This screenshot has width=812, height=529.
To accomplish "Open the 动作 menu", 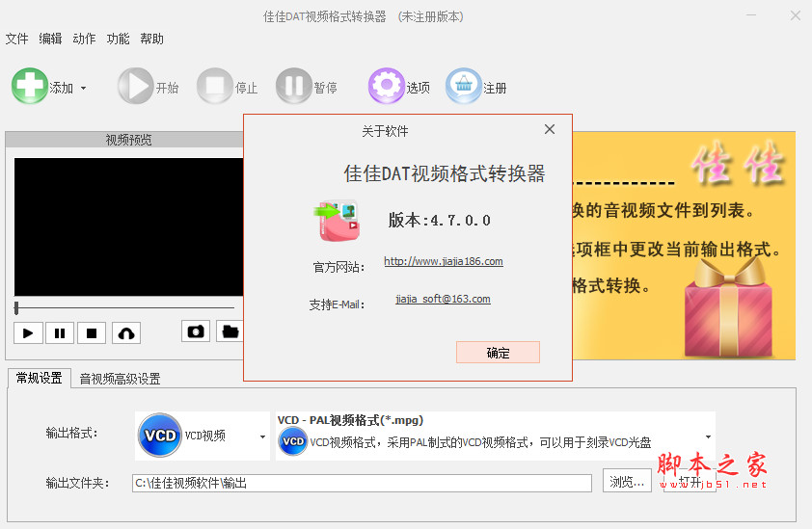I will tap(84, 39).
